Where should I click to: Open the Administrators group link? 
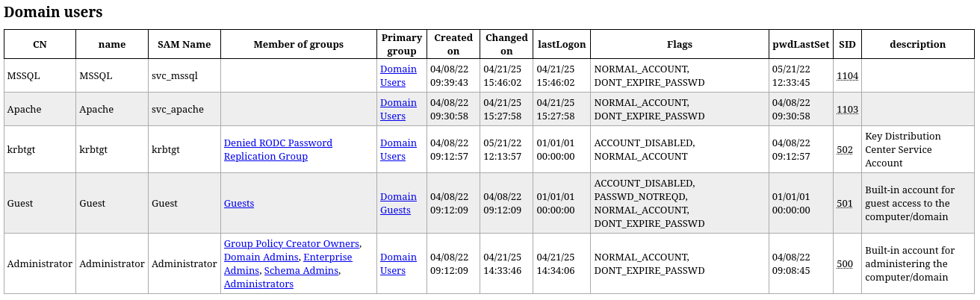point(258,284)
